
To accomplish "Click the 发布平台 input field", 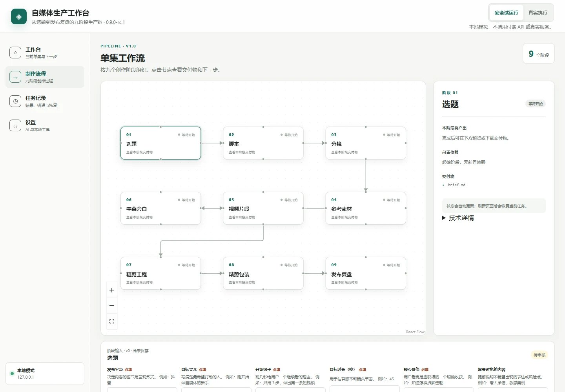I will point(142,390).
